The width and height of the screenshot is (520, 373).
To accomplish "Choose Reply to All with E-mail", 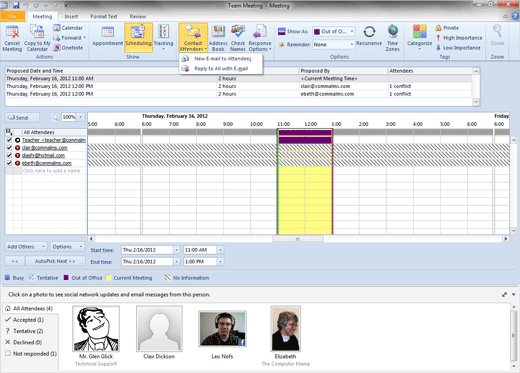I will click(x=221, y=69).
